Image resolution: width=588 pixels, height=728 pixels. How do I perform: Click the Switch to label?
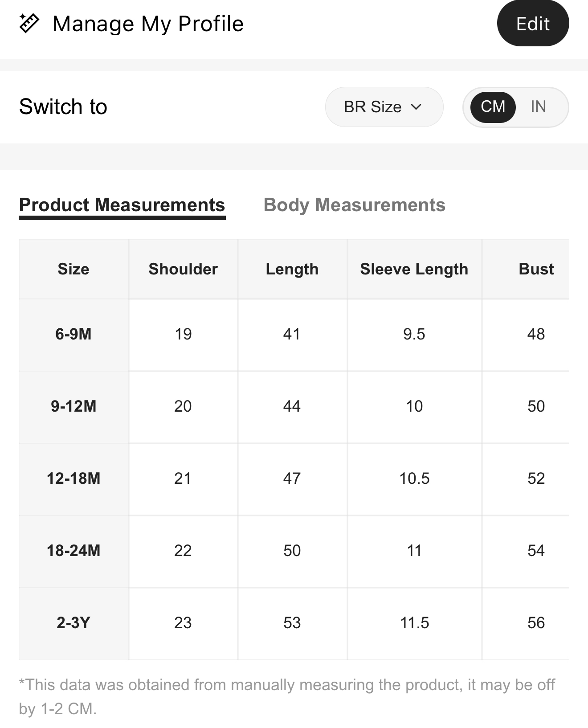(63, 107)
